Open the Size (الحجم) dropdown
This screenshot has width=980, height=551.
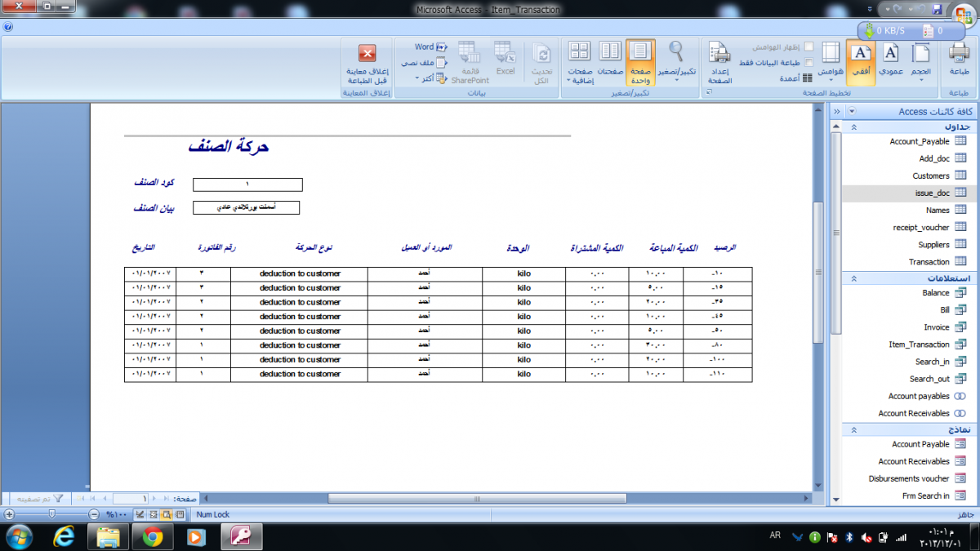pyautogui.click(x=920, y=60)
